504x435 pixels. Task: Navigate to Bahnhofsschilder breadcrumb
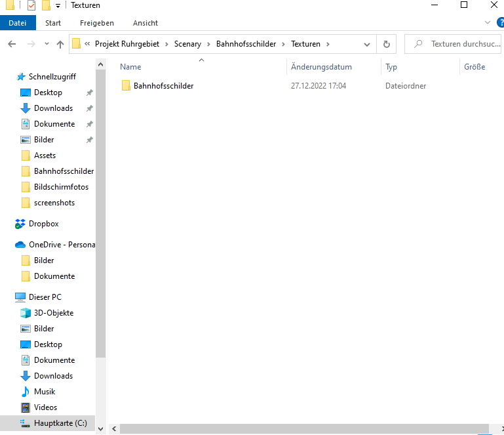(x=246, y=44)
